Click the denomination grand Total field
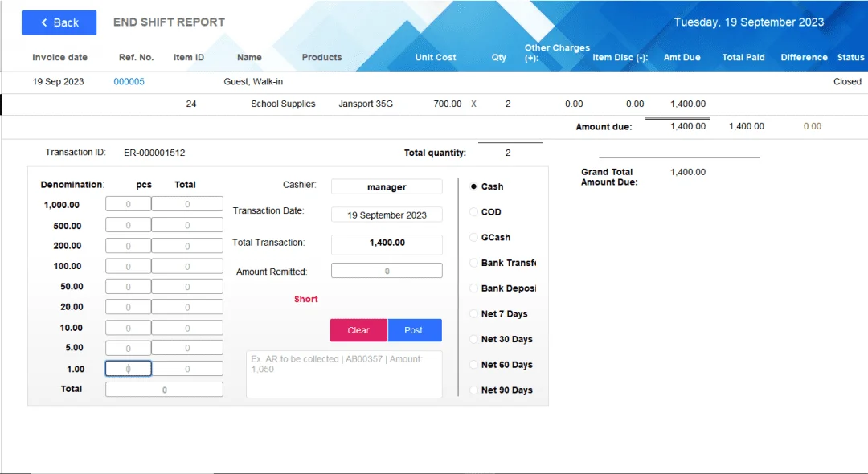Screen dimensions: 868x474 coord(165,390)
